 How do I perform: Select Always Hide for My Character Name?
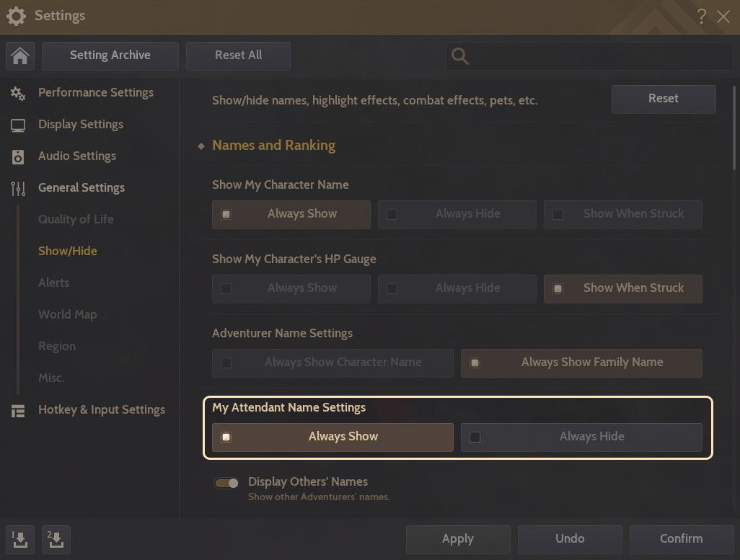(457, 214)
